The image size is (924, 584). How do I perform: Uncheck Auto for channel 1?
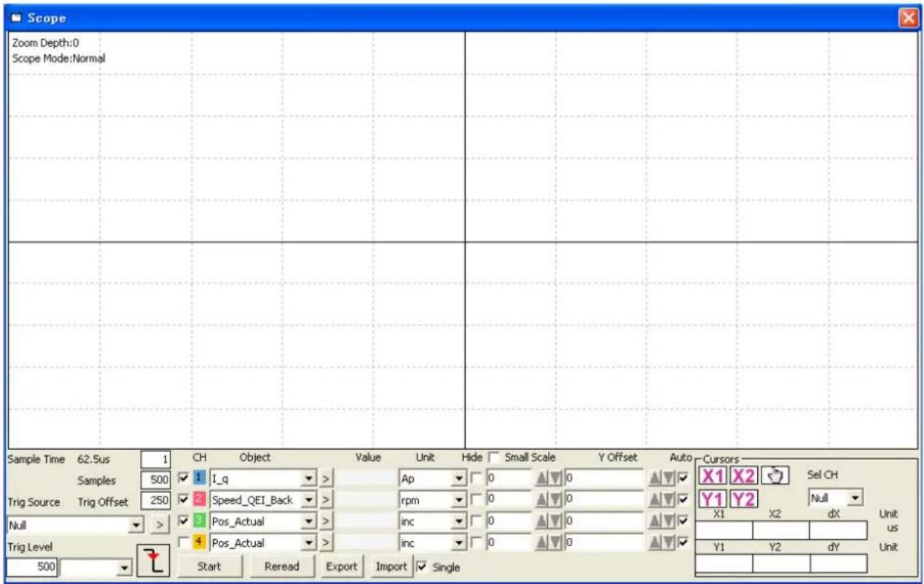[x=683, y=478]
